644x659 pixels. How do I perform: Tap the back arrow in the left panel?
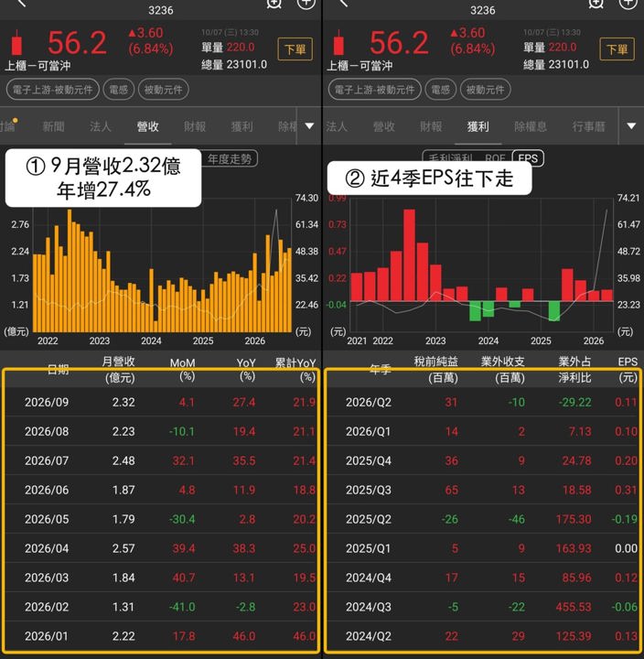21,4
